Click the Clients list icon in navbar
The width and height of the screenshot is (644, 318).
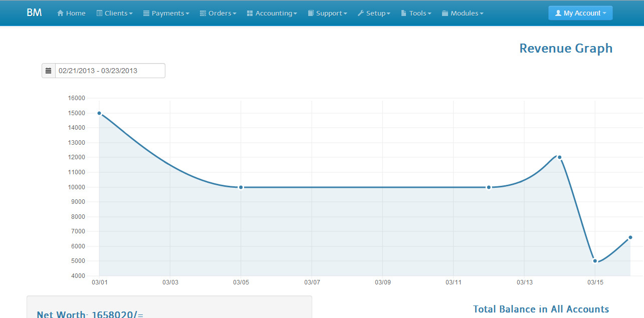[x=99, y=14]
